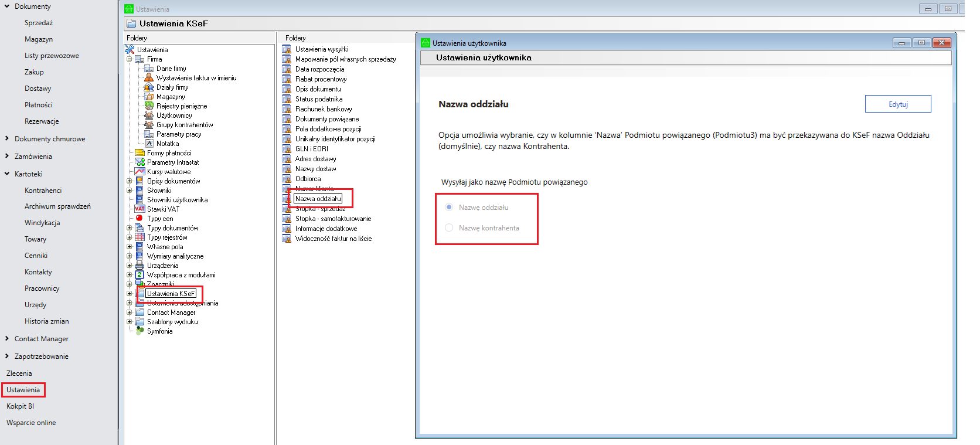This screenshot has height=445, width=980.
Task: Click the Rejestry pieniężne icon
Action: coord(149,106)
